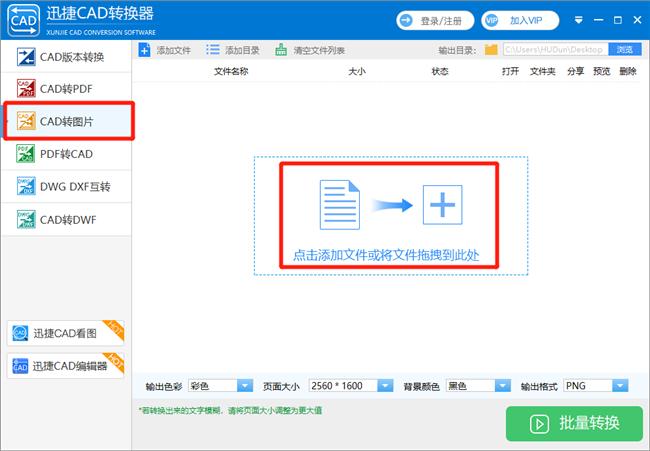Switch to CAD转图片 mode

69,121
